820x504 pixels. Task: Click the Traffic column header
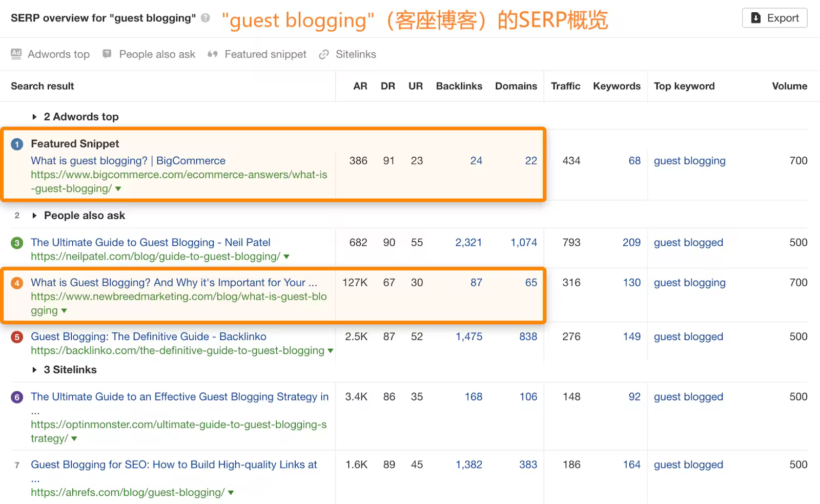566,86
